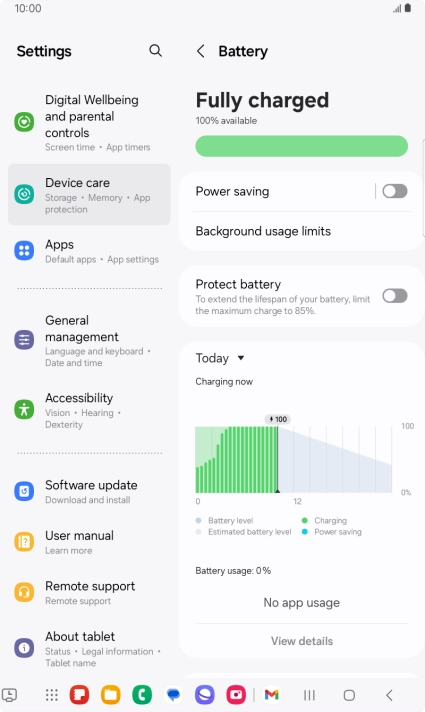Select Accessibility in settings list

coord(89,410)
